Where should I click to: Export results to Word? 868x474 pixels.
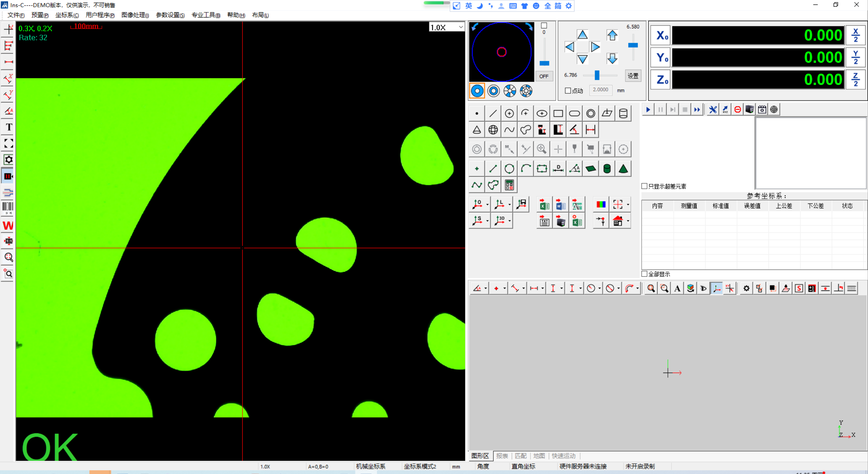click(560, 205)
